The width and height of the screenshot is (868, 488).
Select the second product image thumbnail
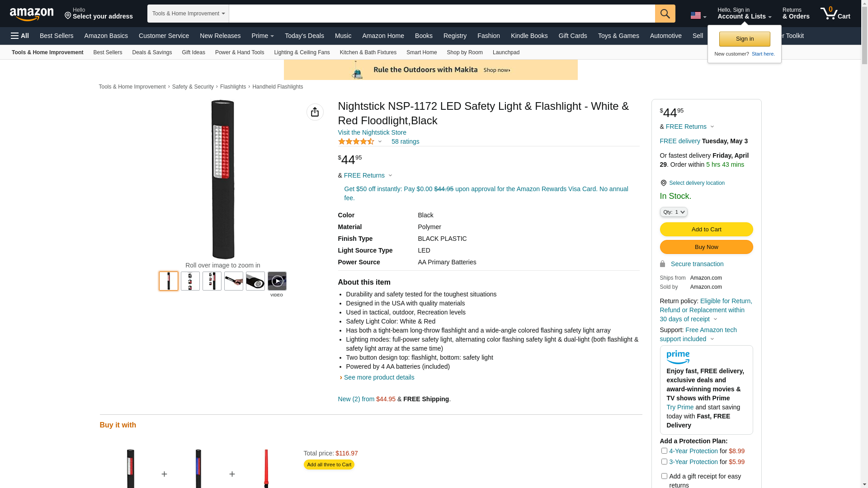[x=190, y=281]
